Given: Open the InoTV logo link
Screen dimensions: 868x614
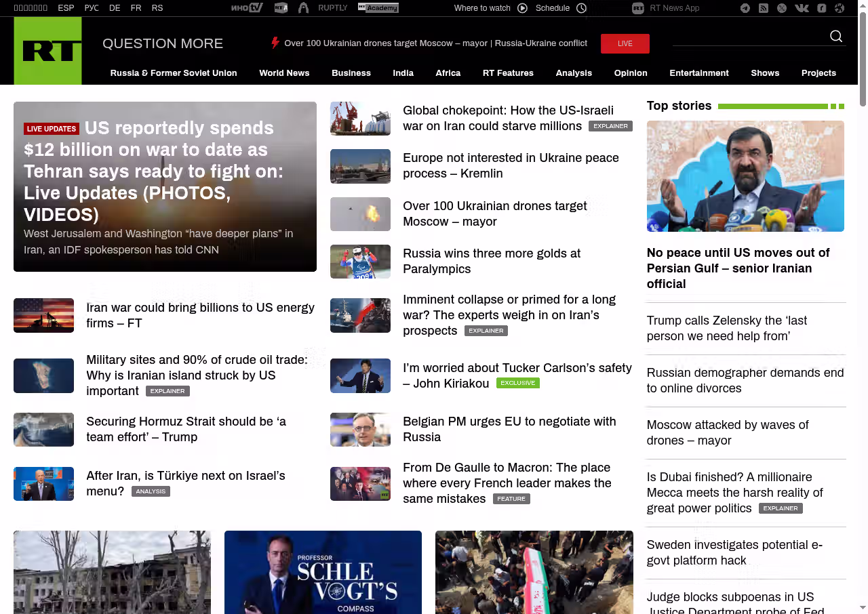Looking at the screenshot, I should pyautogui.click(x=246, y=8).
